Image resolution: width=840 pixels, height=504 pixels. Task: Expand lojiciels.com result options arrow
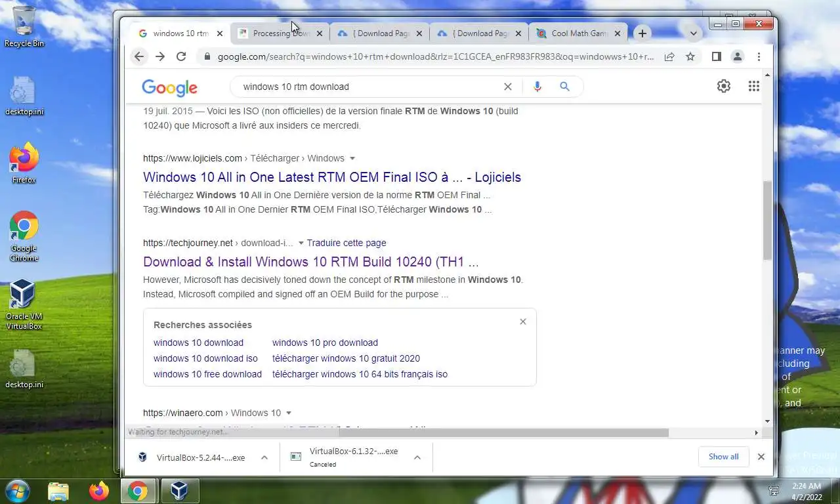click(352, 159)
